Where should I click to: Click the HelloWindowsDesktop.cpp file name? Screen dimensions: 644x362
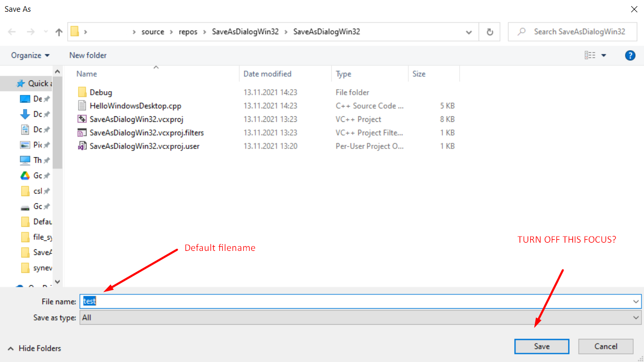135,105
